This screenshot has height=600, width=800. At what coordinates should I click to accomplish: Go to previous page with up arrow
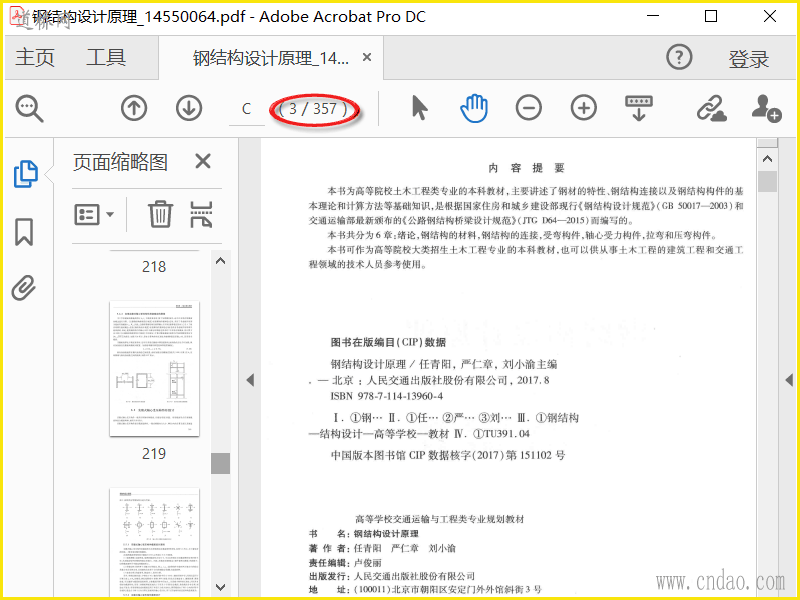134,108
